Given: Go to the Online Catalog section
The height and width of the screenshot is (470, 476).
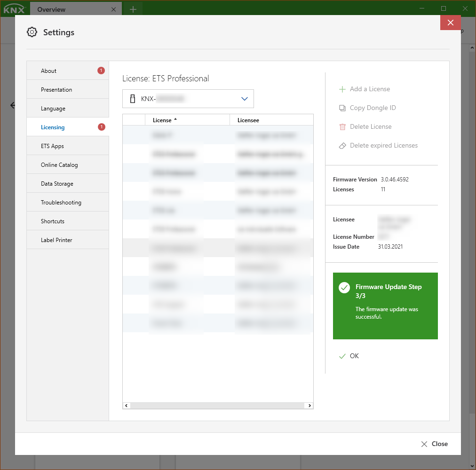Looking at the screenshot, I should [x=68, y=165].
